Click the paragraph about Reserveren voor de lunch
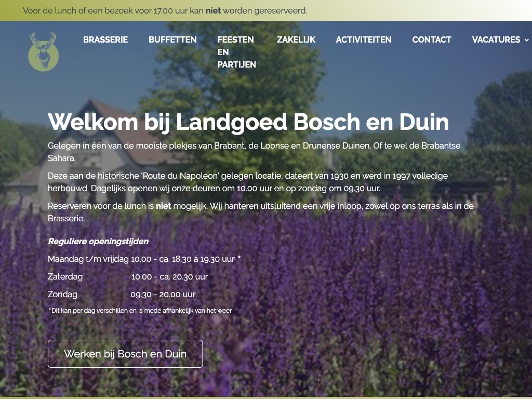Image resolution: width=532 pixels, height=399 pixels. (261, 212)
